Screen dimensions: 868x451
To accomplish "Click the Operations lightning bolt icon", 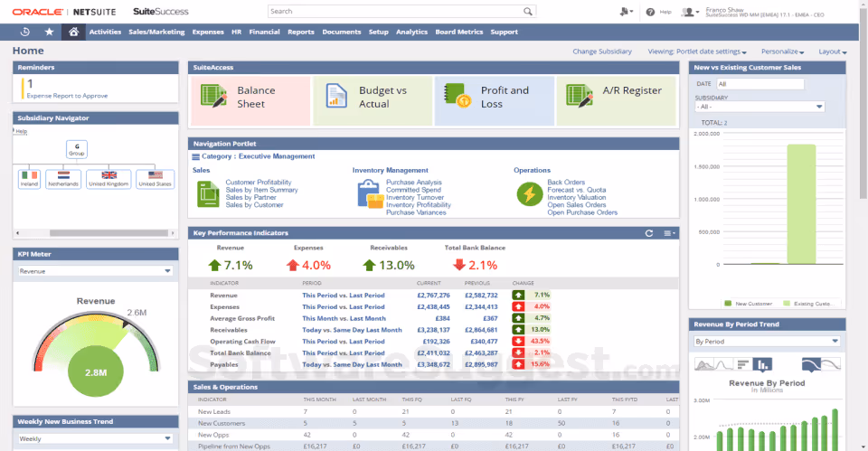I will 530,194.
